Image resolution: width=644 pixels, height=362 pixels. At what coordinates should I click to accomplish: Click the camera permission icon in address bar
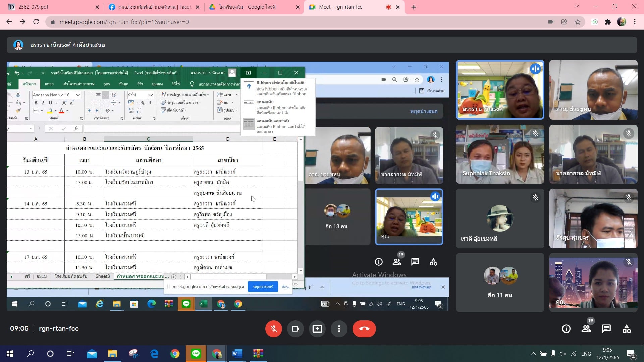coord(551,22)
